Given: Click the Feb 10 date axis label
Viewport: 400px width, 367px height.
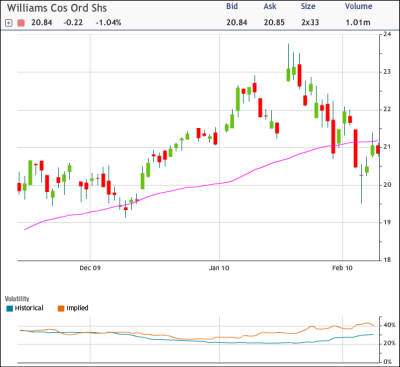Looking at the screenshot, I should click(x=342, y=268).
